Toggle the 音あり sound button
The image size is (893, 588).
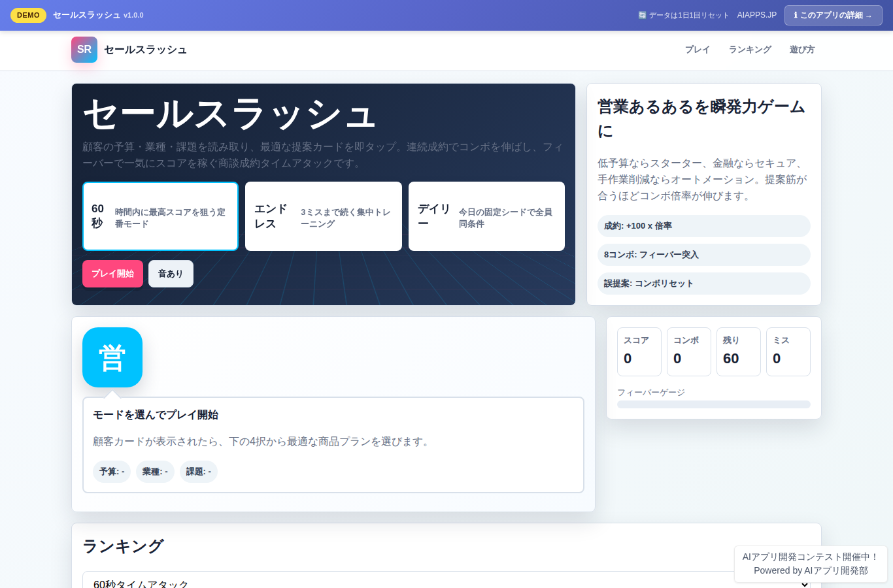tap(171, 274)
